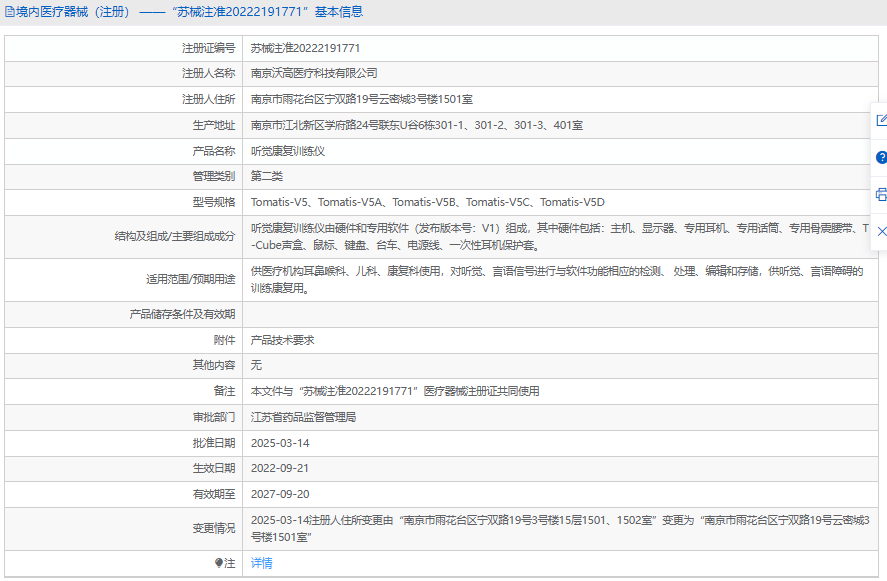The image size is (887, 581).
Task: Click the 产品名称 label
Action: tap(214, 151)
